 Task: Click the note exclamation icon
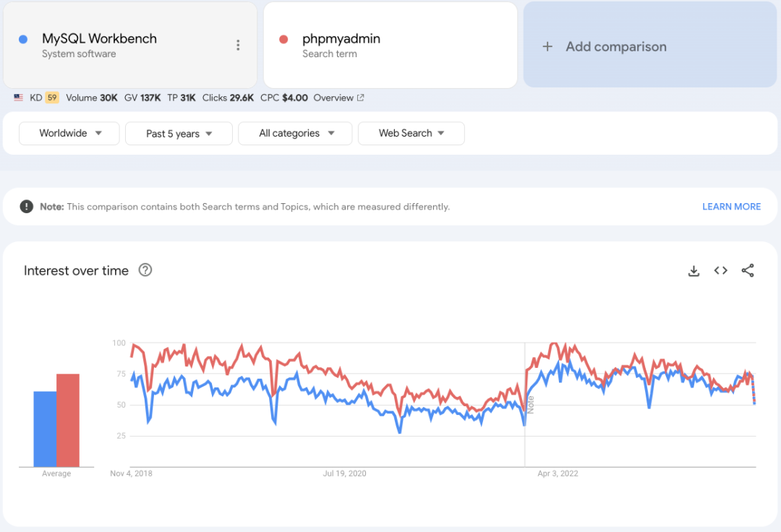pos(27,207)
